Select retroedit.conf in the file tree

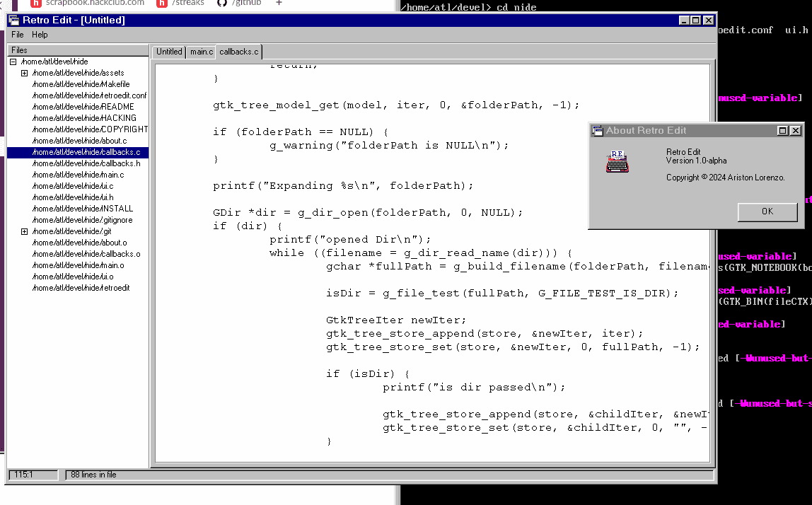pos(89,95)
